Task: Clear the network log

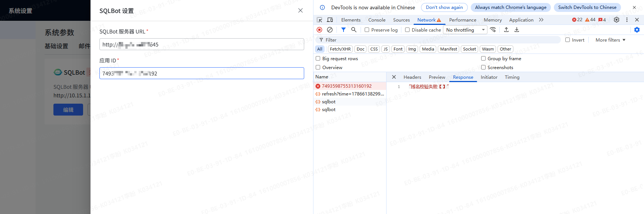Action: (x=330, y=30)
